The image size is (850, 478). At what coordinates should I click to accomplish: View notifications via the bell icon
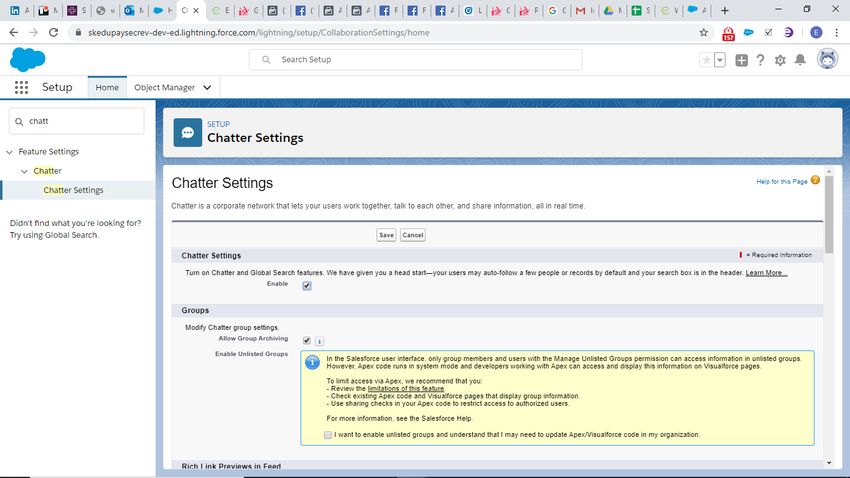[800, 60]
